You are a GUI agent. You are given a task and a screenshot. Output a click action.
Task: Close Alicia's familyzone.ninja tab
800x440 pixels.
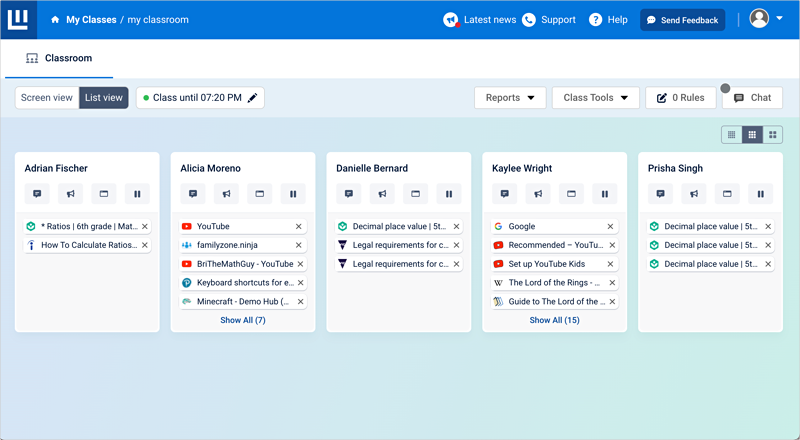pos(298,245)
